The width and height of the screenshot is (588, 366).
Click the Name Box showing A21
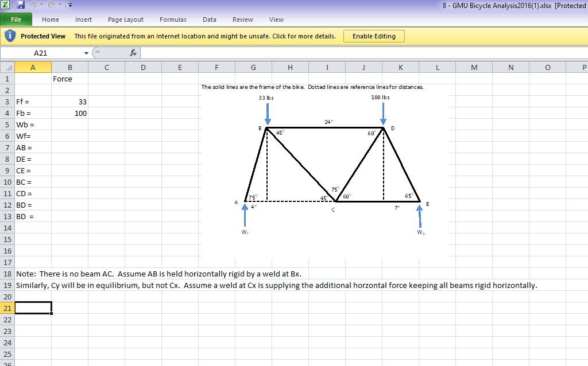pyautogui.click(x=41, y=53)
